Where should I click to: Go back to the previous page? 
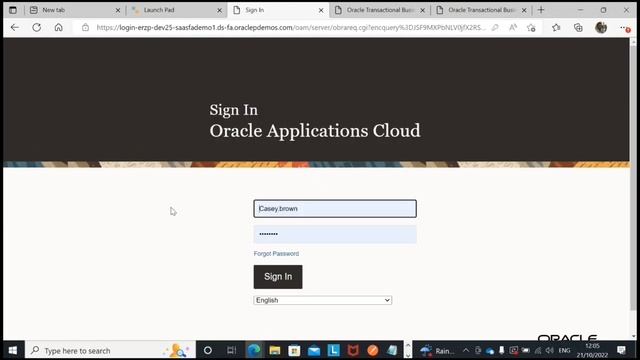pyautogui.click(x=15, y=27)
